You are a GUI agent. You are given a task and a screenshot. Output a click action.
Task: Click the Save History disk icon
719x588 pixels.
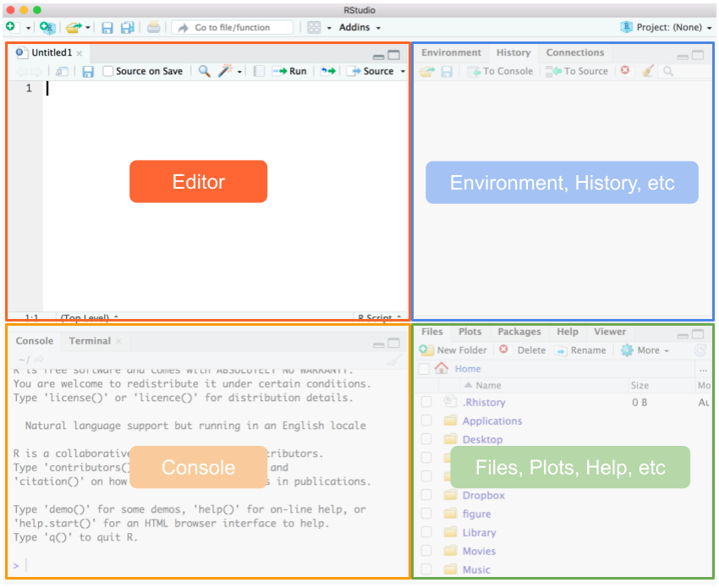tap(447, 72)
